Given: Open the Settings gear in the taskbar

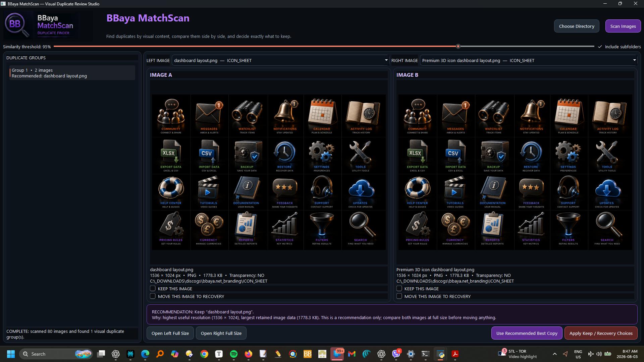Looking at the screenshot, I should click(411, 354).
